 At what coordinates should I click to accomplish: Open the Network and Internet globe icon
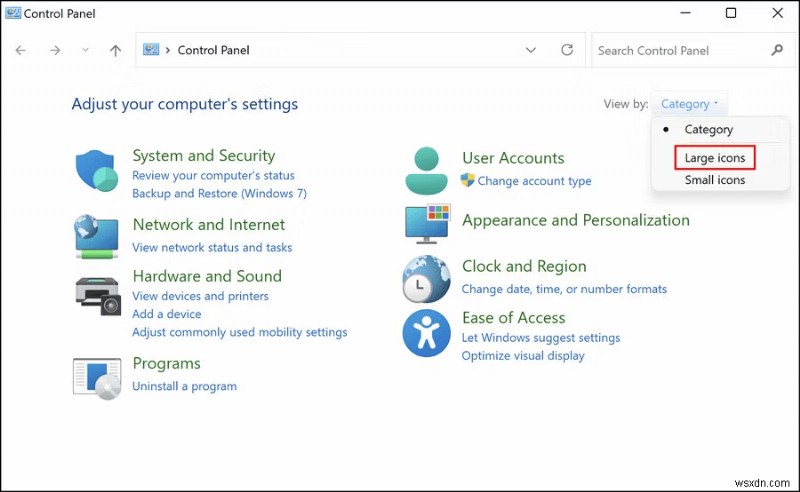click(x=97, y=236)
